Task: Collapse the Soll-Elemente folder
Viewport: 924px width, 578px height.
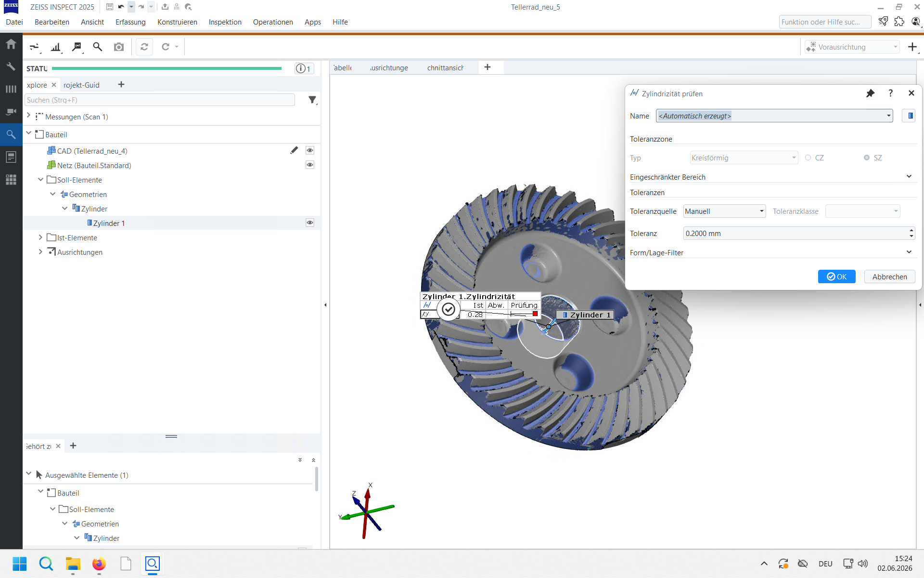Action: 41,179
